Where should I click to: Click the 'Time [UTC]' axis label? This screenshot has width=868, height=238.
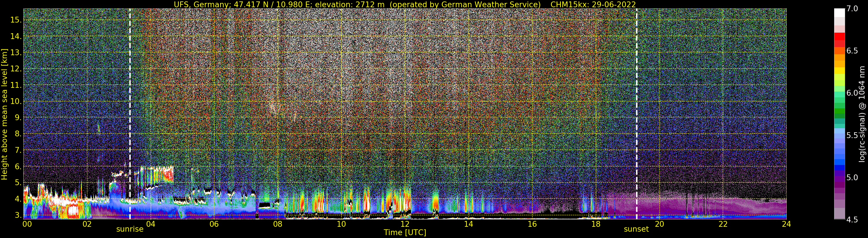(x=405, y=232)
